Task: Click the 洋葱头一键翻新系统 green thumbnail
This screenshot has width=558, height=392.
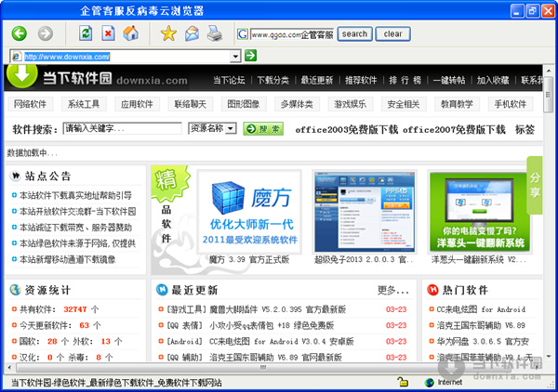Action: click(480, 212)
